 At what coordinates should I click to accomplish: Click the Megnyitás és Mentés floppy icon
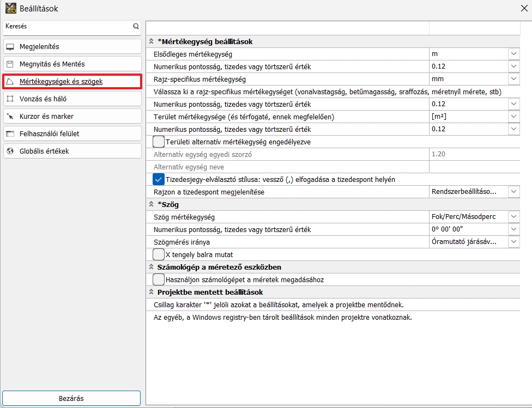coord(10,64)
